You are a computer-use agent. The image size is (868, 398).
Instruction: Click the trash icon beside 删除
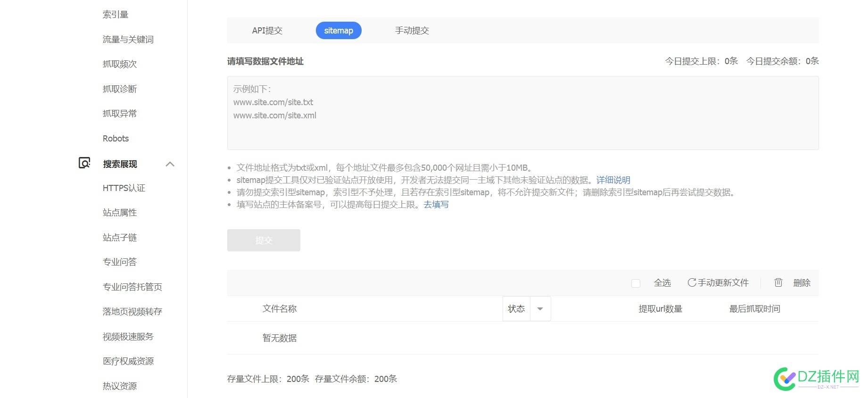(x=778, y=282)
